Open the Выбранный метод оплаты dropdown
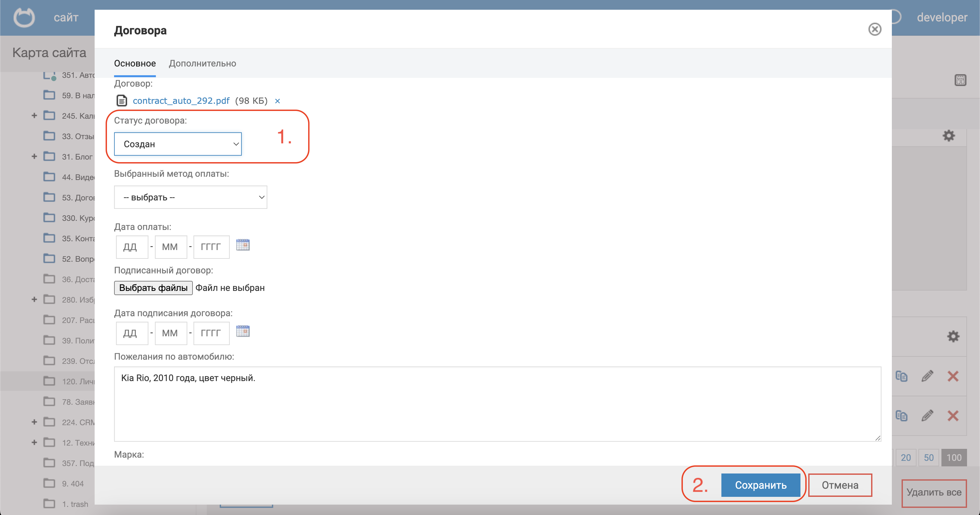Image resolution: width=980 pixels, height=515 pixels. click(191, 197)
